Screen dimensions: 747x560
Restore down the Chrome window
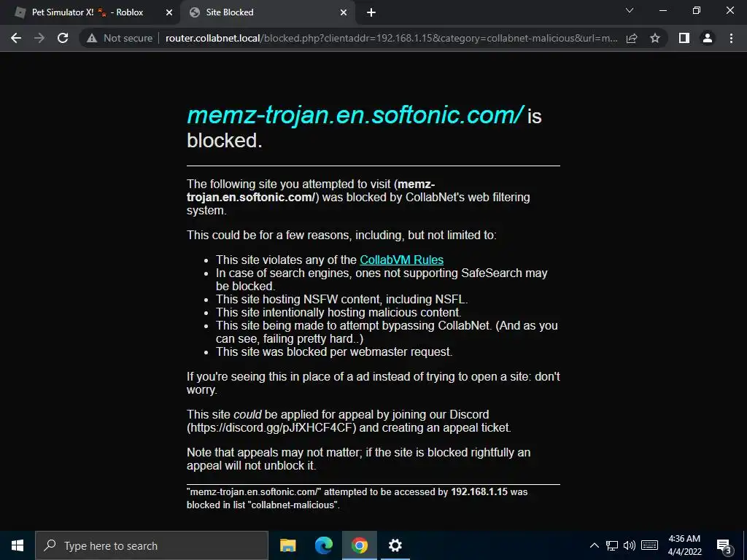tap(697, 10)
